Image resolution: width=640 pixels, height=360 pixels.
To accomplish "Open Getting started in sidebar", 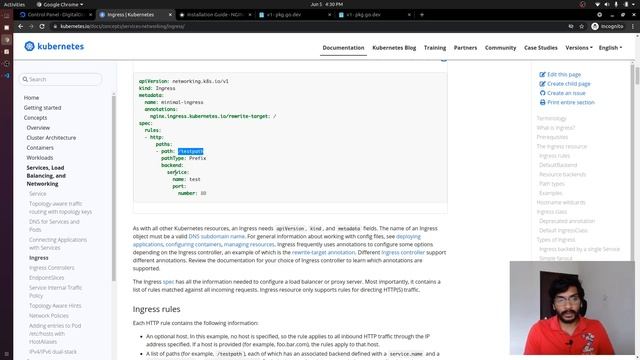I will coord(42,108).
